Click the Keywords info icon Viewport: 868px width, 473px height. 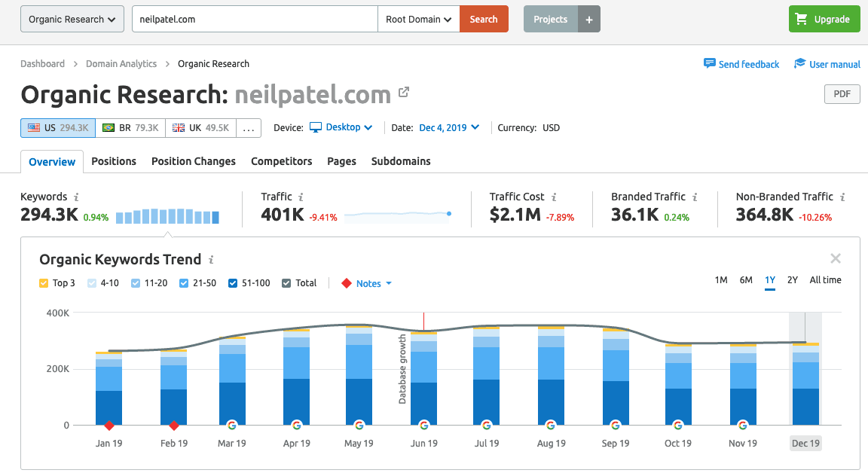coord(76,197)
